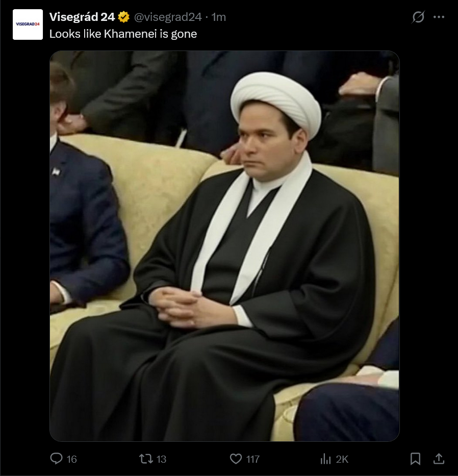This screenshot has width=458, height=476.
Task: Click the reply count of 16
Action: (71, 459)
